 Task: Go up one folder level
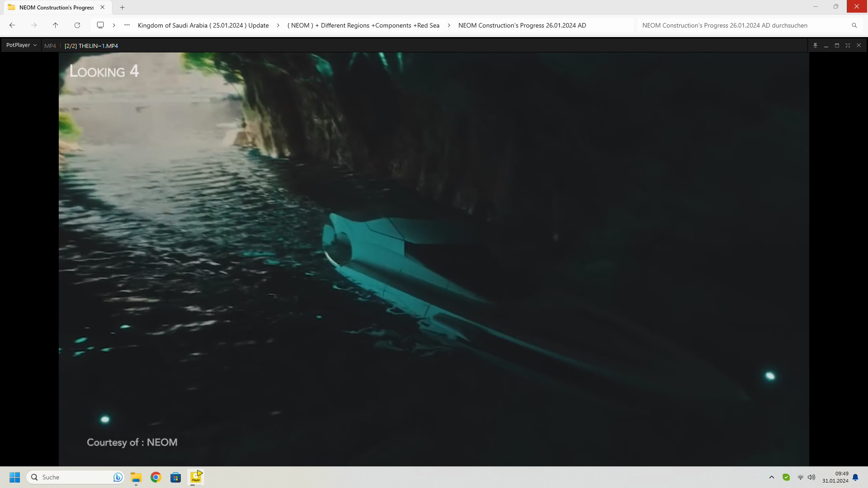[56, 25]
